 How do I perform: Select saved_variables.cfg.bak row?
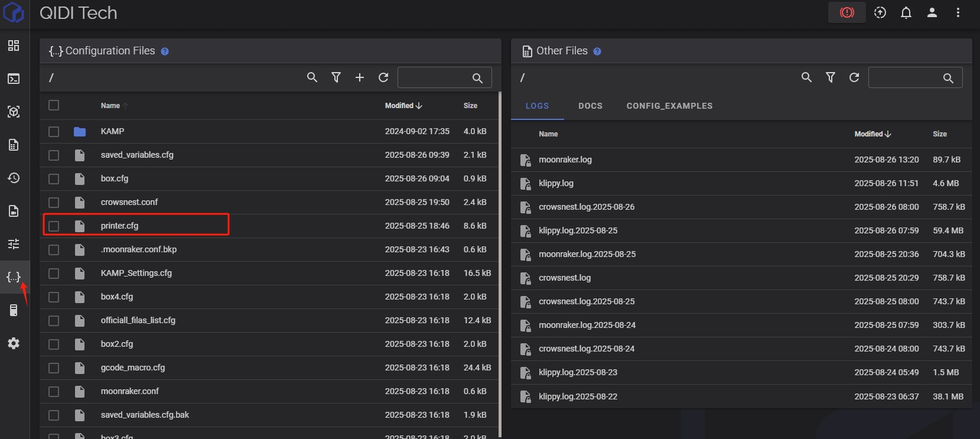click(x=270, y=415)
